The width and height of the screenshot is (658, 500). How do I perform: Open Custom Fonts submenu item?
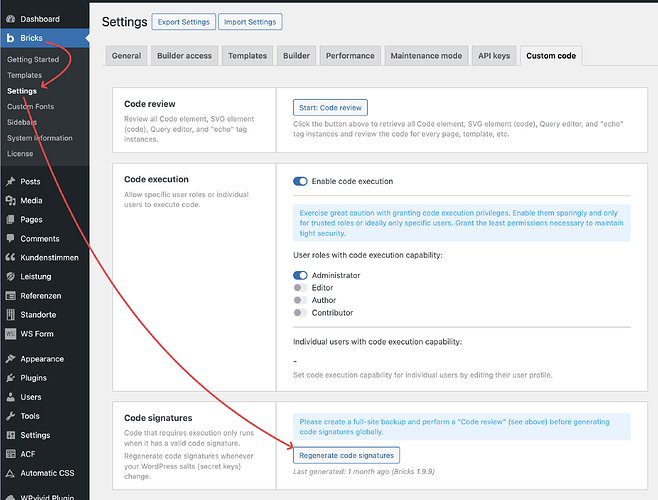coord(31,107)
